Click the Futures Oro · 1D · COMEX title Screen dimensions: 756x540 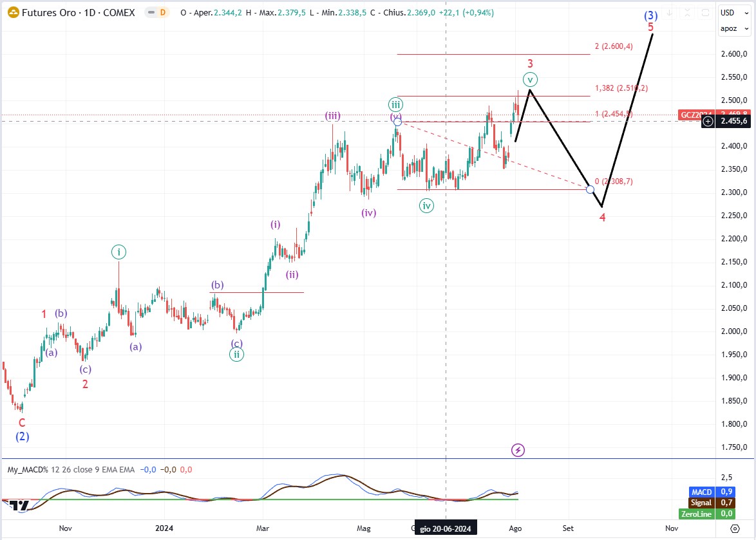78,13
